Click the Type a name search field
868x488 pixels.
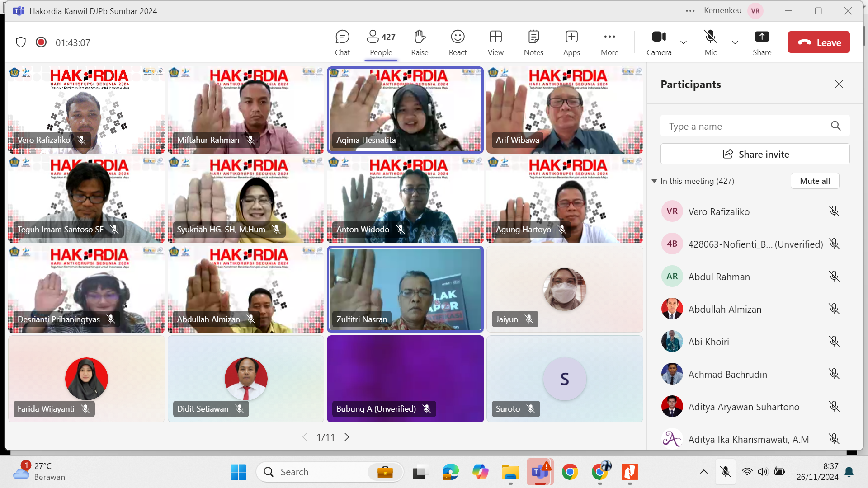tap(755, 126)
